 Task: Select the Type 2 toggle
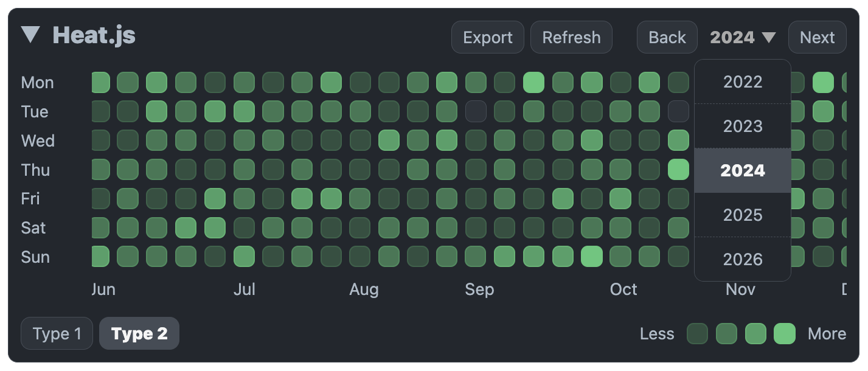click(x=139, y=333)
